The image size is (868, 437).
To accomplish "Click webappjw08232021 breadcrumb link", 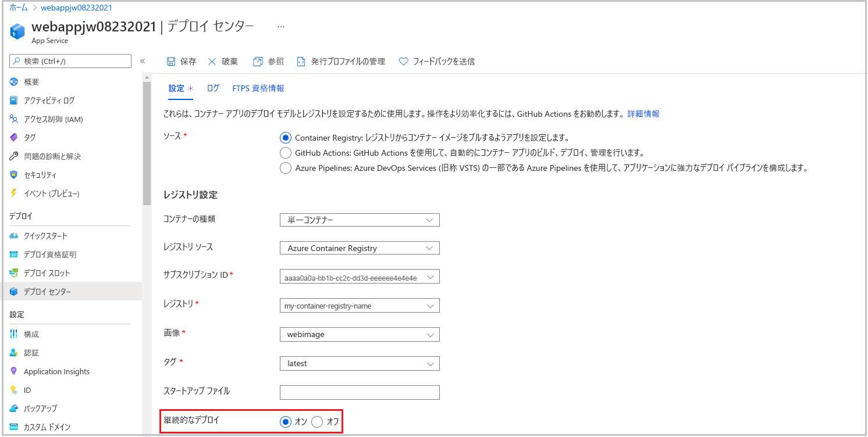I will pos(76,8).
